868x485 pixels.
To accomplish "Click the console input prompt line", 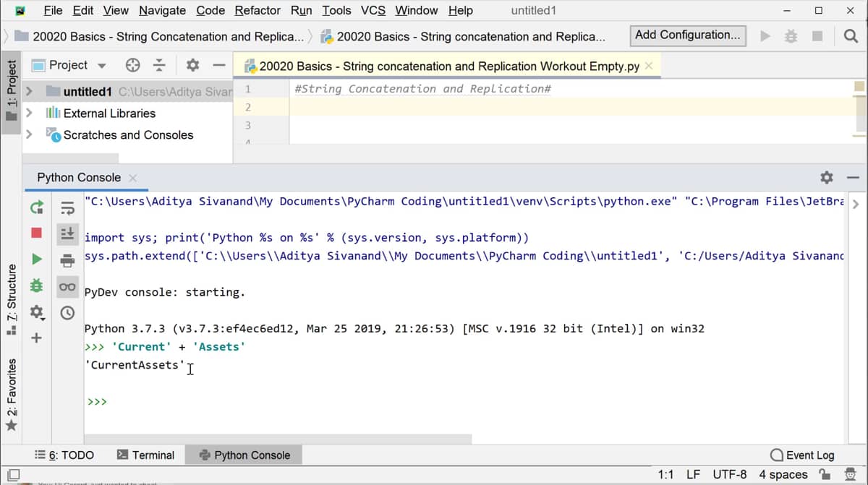I will pos(463,402).
